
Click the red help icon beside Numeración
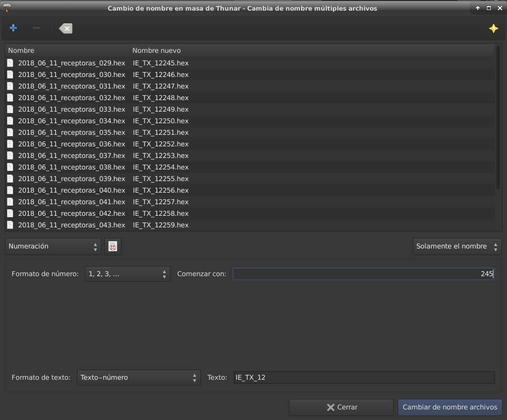(113, 246)
